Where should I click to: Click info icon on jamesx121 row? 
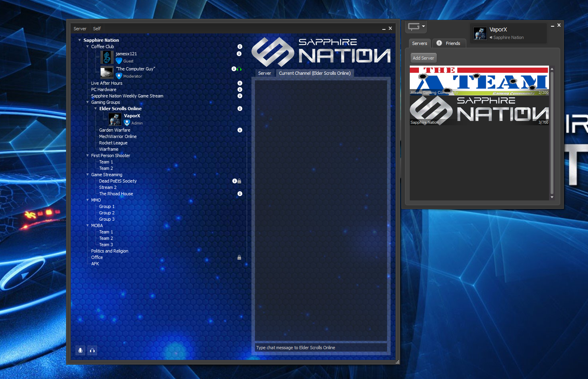click(x=239, y=54)
